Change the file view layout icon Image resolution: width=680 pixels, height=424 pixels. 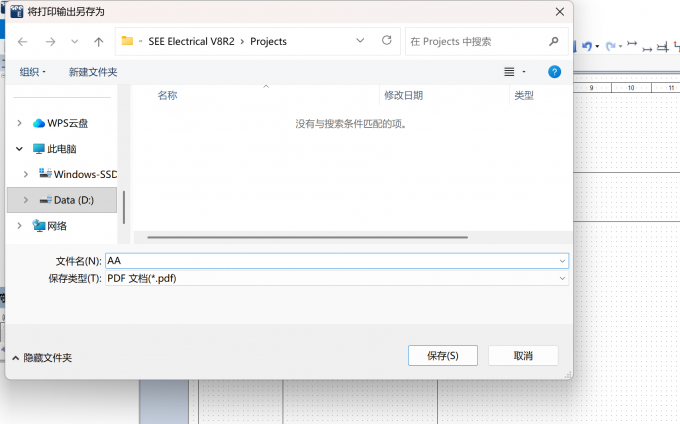click(x=509, y=72)
